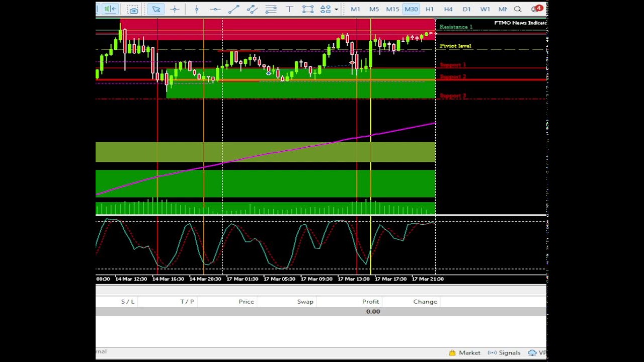Select the crosshair tool

pos(175,9)
